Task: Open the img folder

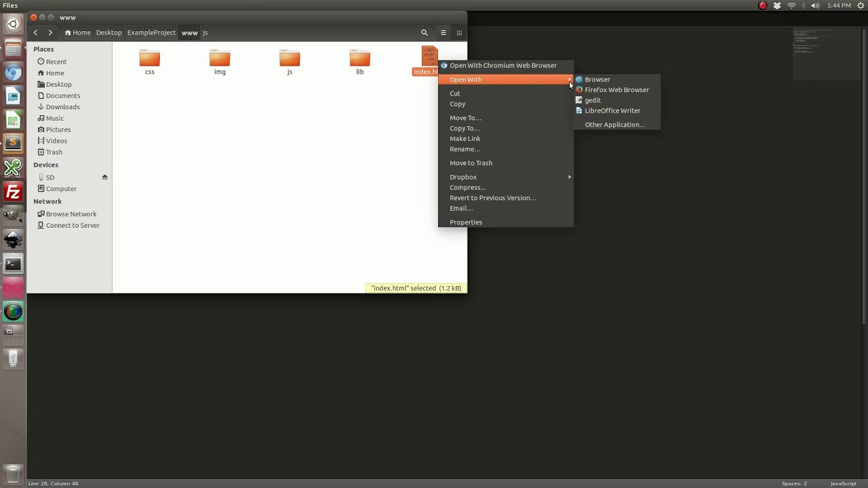Action: click(x=220, y=62)
